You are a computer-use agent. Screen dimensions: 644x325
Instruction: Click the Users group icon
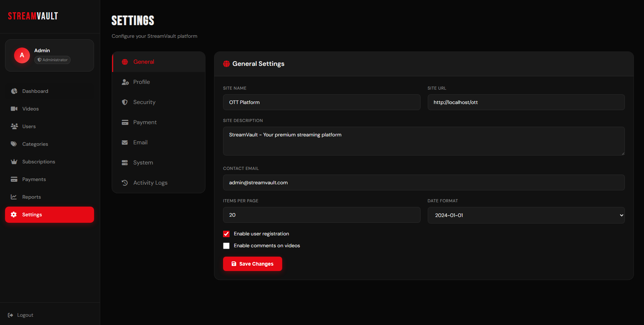coord(14,126)
